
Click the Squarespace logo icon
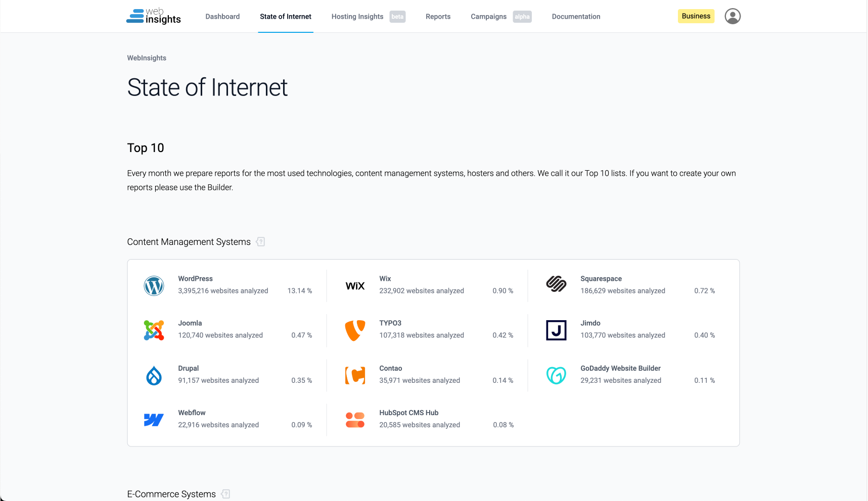[556, 284]
